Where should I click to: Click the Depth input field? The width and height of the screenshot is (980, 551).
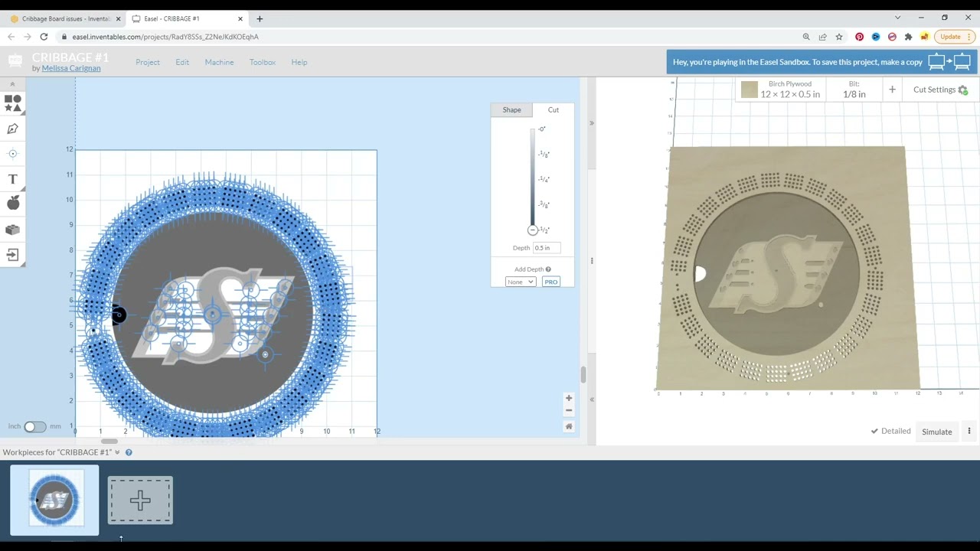click(547, 248)
